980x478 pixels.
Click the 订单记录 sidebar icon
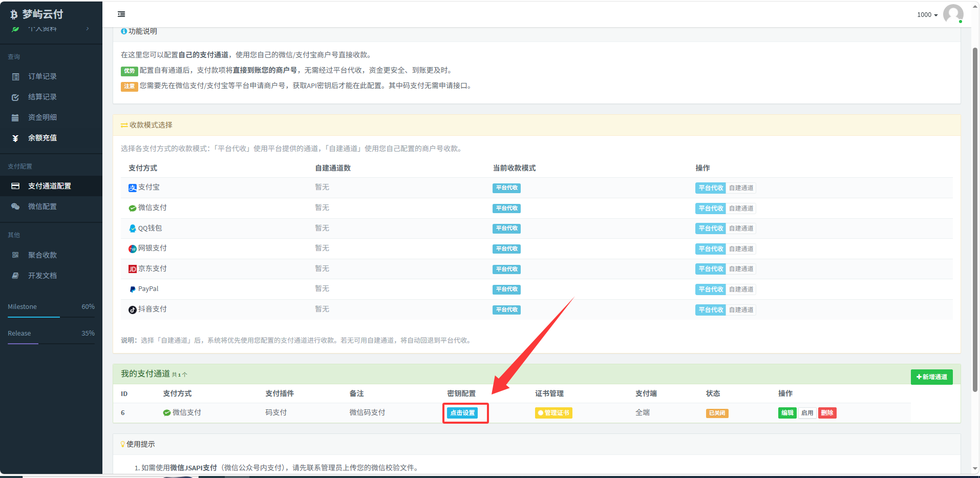tap(15, 76)
